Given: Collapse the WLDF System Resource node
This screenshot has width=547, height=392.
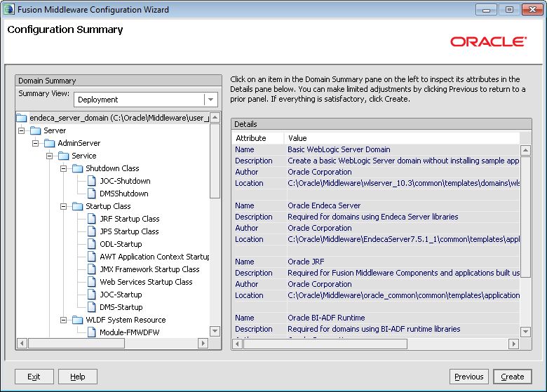Looking at the screenshot, I should 64,320.
